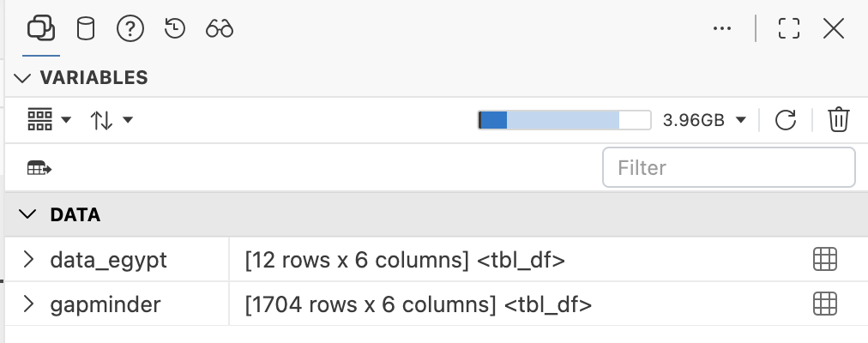Open the Viewer glasses icon

[x=220, y=28]
